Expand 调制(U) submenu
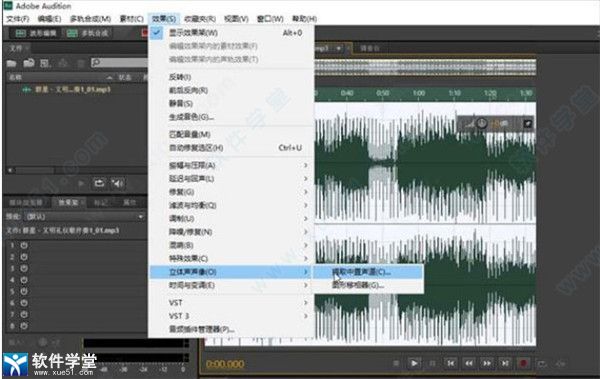The height and width of the screenshot is (379, 600). click(x=231, y=219)
